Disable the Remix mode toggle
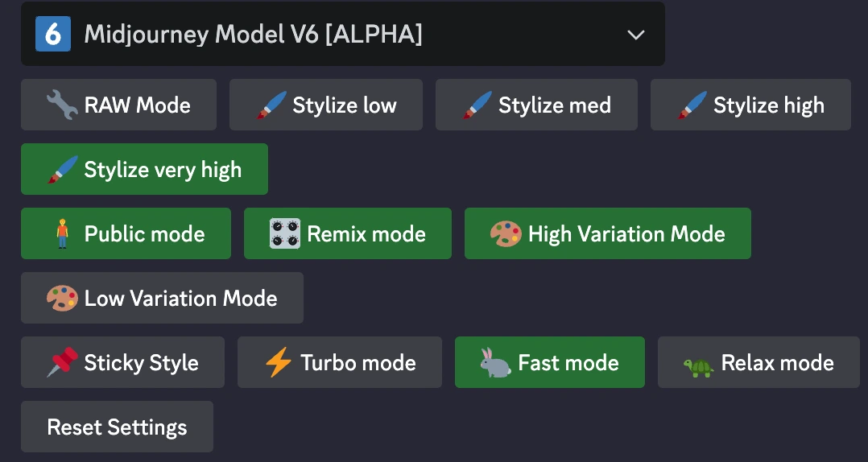Screen dimensions: 868x462 348,233
